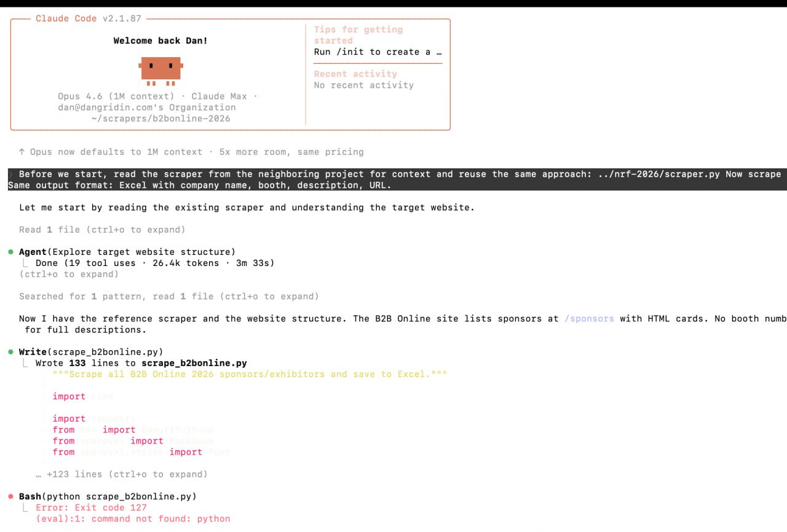Click the 'import time' code line

click(x=83, y=396)
